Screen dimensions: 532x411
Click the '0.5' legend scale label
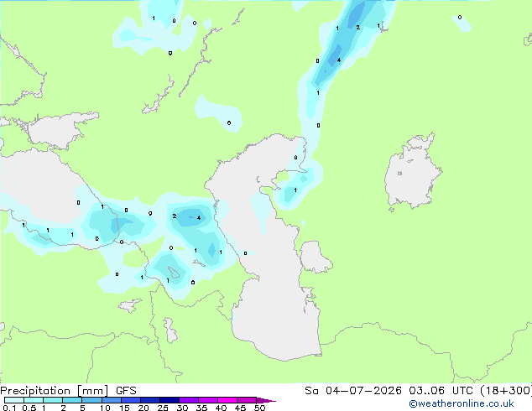(29, 408)
